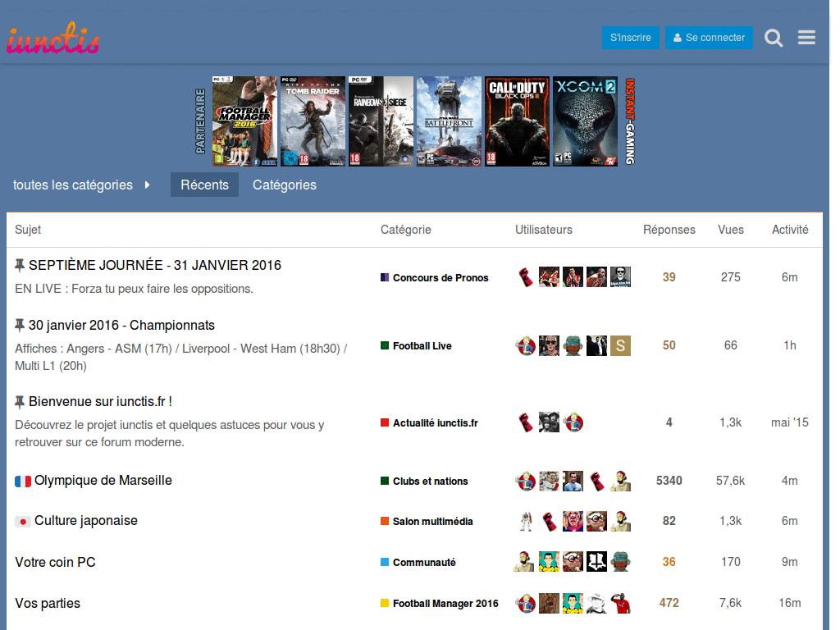The image size is (840, 630).
Task: Click the pin icon beside SEPTIÈME JOURNÉE topic
Action: pyautogui.click(x=20, y=265)
